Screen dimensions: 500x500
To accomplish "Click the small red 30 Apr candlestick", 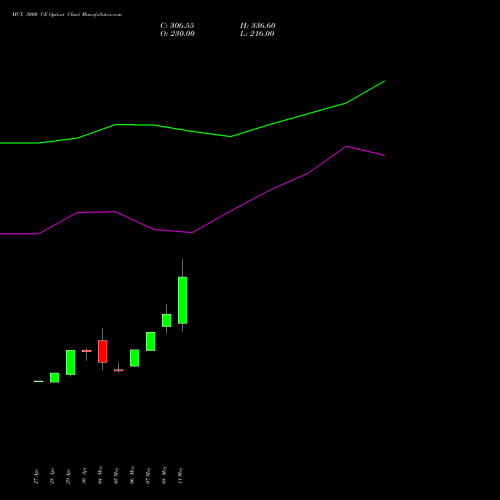I will (87, 351).
